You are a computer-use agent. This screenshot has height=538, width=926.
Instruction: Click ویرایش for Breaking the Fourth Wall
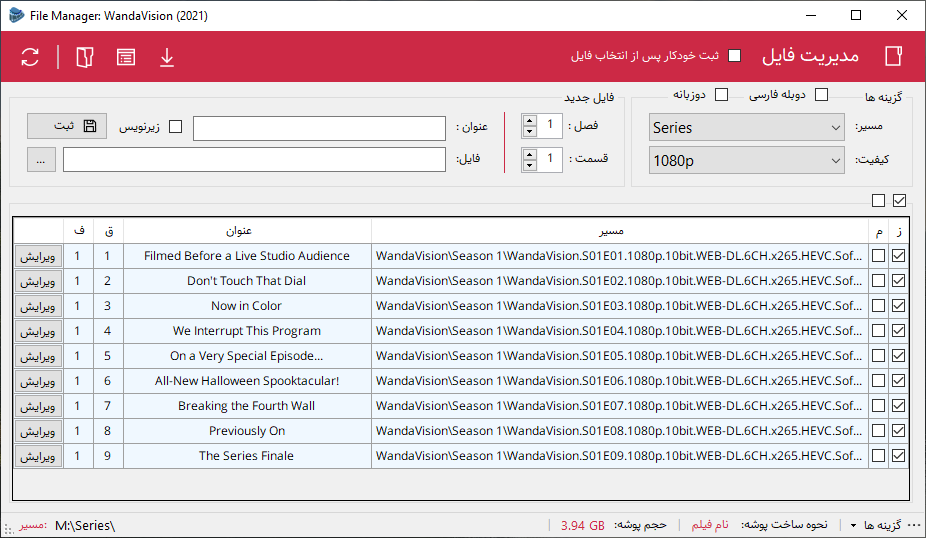pyautogui.click(x=38, y=406)
